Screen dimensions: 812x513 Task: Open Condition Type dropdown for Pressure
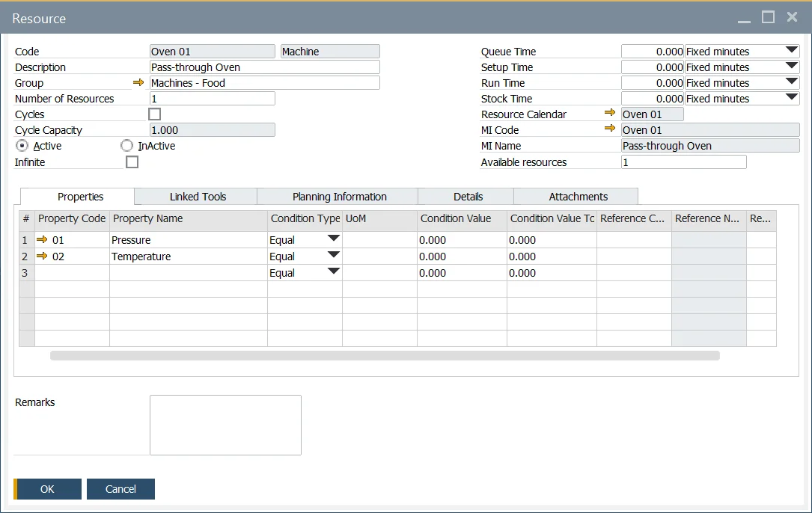[x=334, y=239]
